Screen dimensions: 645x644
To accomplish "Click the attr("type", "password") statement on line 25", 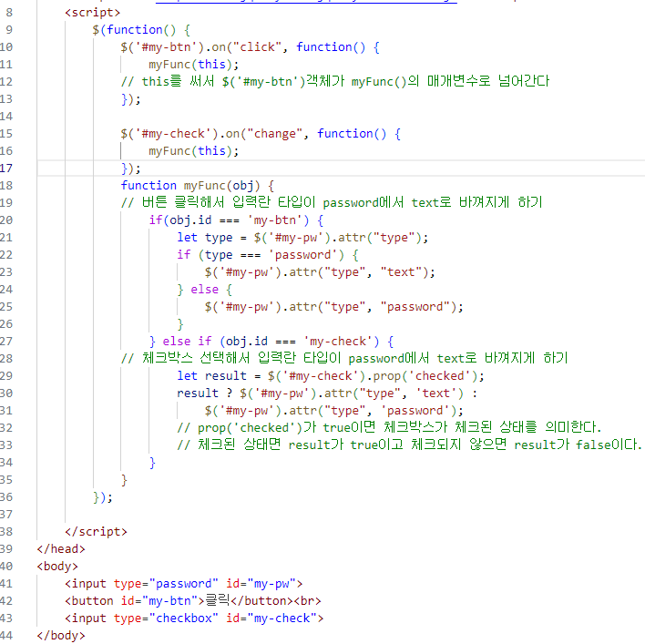I will tap(334, 306).
